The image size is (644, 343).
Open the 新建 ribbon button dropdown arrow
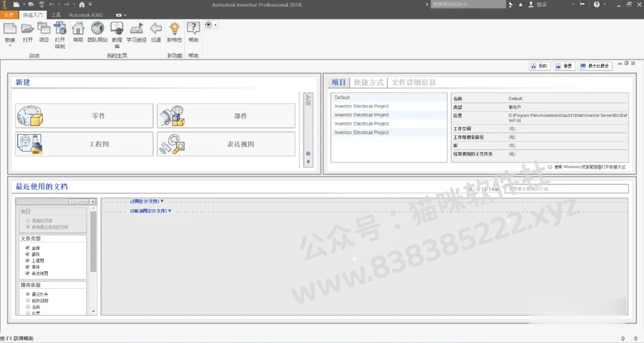tap(10, 45)
